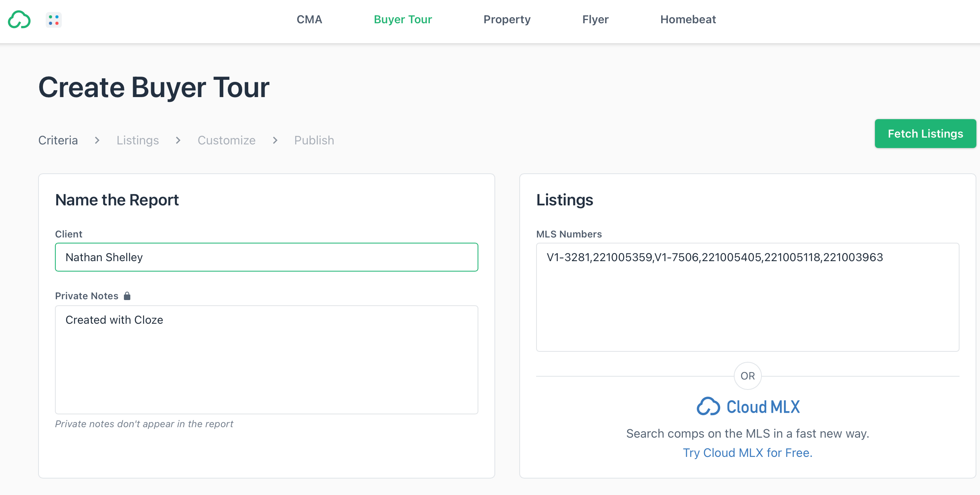Screen dimensions: 980x495
Task: Click inside the MLS Numbers box
Action: point(747,297)
